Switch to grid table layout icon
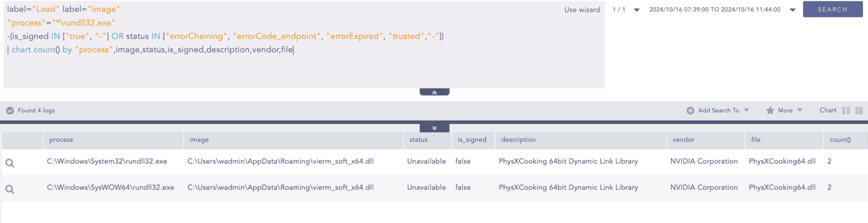Image resolution: width=868 pixels, height=223 pixels. (859, 111)
